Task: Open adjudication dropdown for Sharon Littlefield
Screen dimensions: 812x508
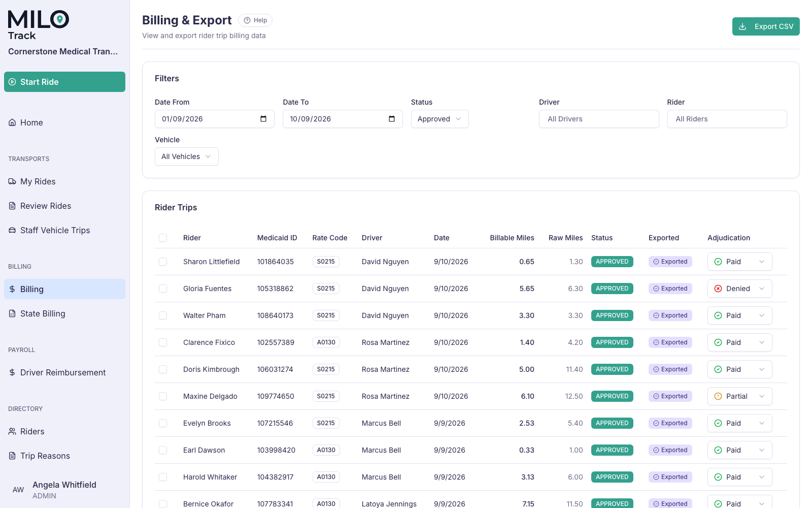Action: coord(739,262)
